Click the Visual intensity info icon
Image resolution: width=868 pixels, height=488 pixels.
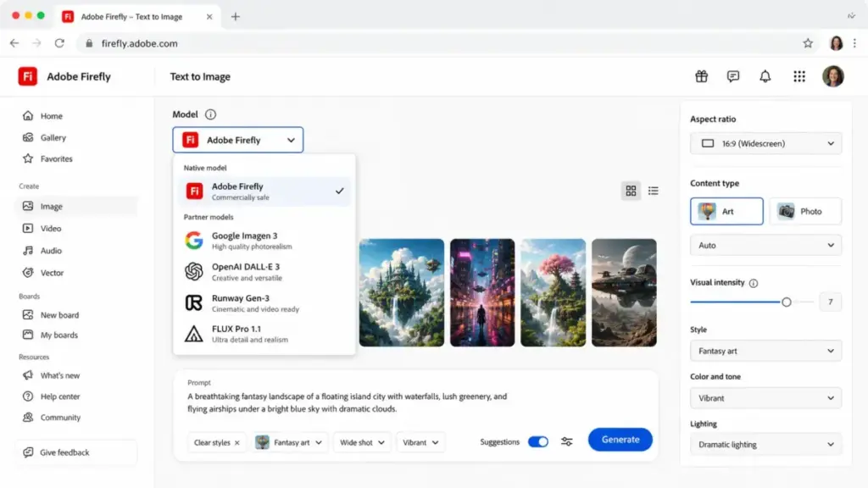point(754,283)
